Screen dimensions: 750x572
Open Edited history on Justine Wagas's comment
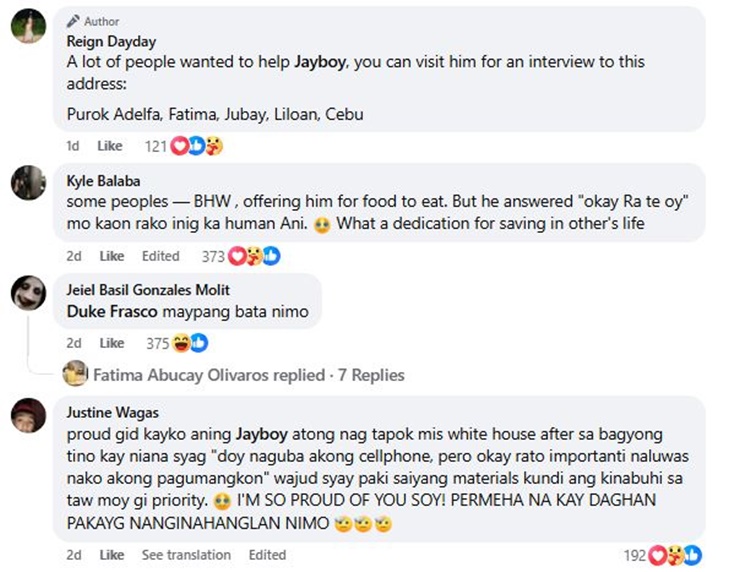point(267,555)
